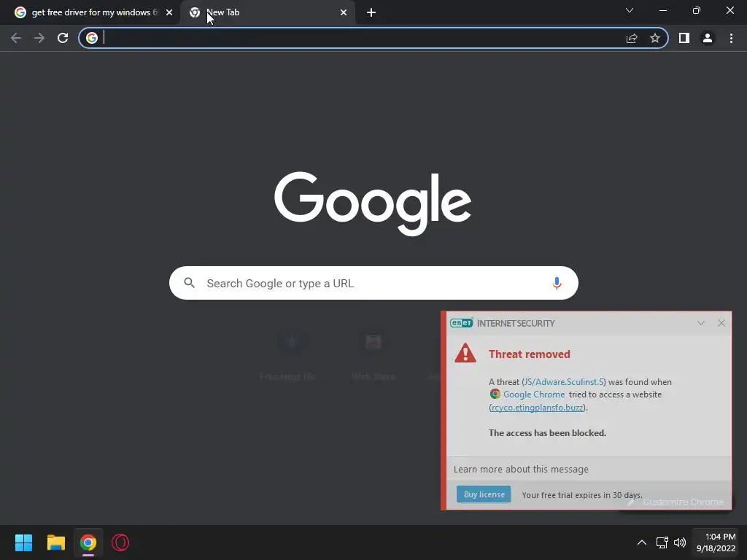Open the Windows Start menu

(23, 542)
